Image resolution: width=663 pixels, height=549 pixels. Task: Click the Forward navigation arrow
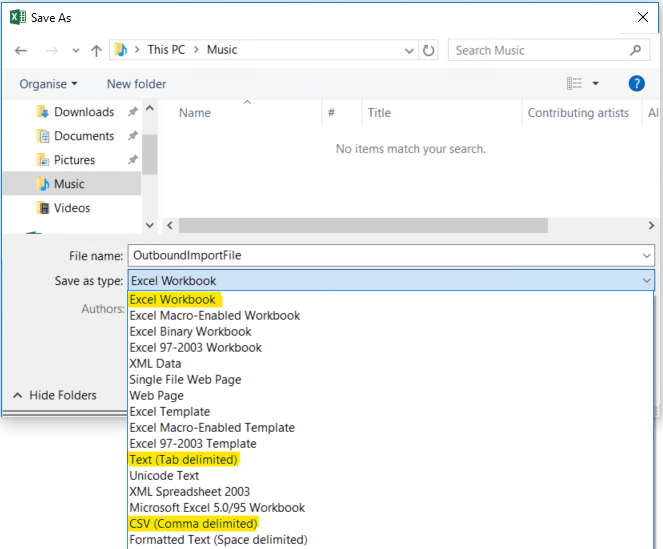pos(52,51)
